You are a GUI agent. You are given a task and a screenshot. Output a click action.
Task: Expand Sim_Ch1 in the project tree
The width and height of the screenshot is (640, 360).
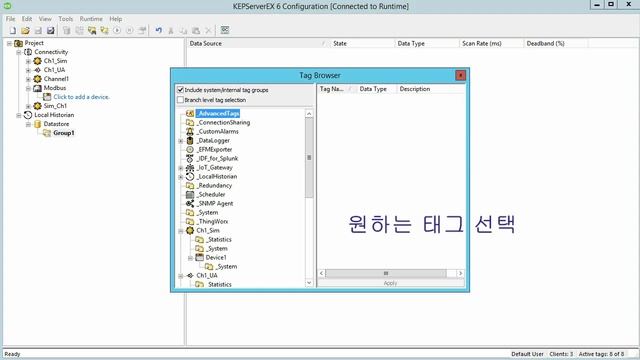tap(28, 106)
